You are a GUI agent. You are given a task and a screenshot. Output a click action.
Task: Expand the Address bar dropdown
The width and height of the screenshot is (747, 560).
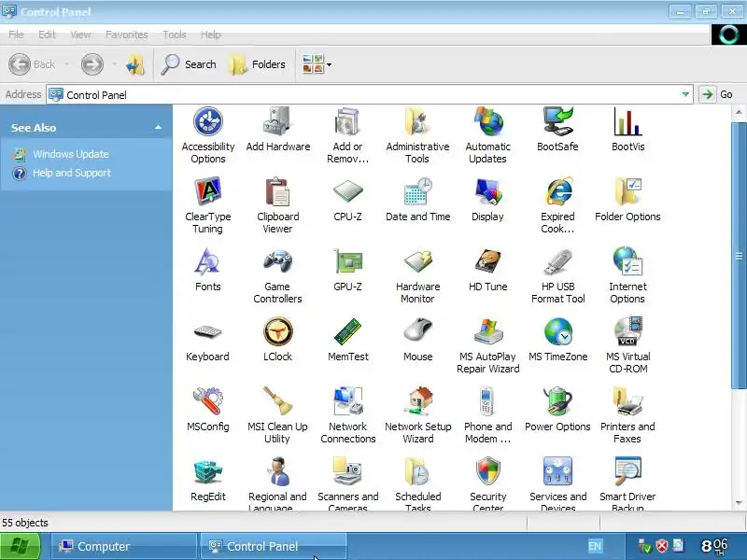[685, 94]
